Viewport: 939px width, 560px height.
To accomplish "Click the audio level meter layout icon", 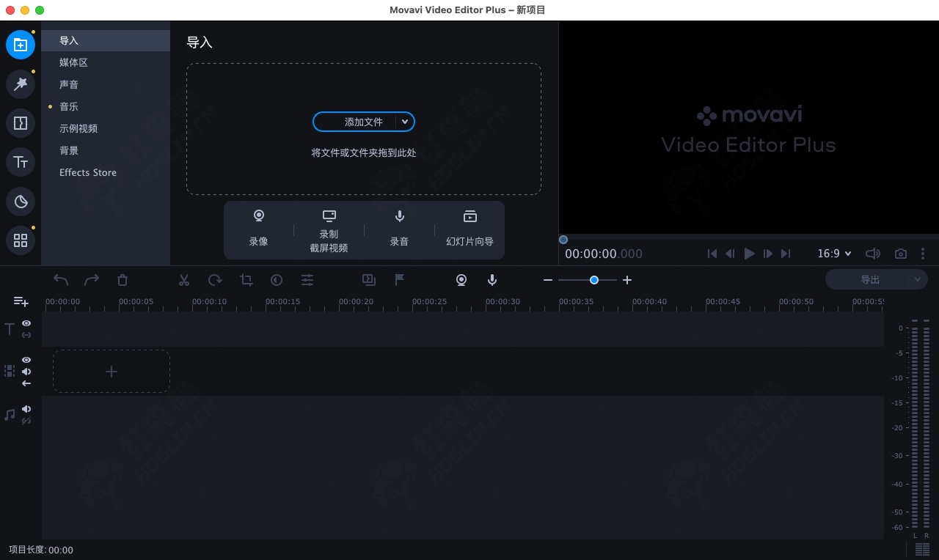I will 922,549.
